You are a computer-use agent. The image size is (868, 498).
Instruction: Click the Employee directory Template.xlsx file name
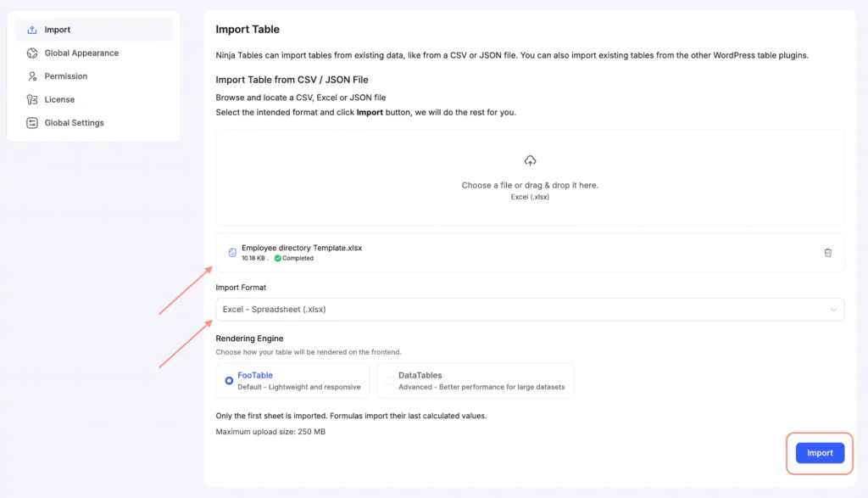tap(302, 248)
